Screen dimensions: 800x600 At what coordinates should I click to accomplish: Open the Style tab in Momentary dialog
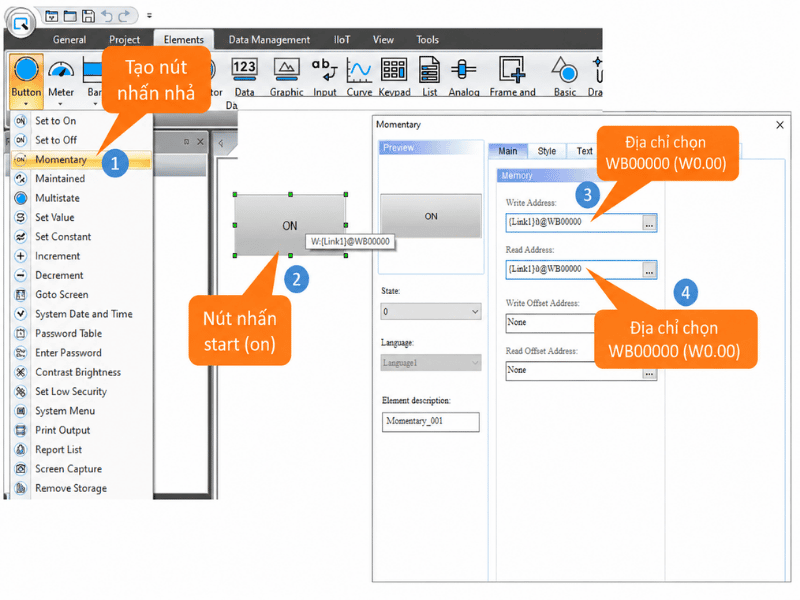pos(546,151)
